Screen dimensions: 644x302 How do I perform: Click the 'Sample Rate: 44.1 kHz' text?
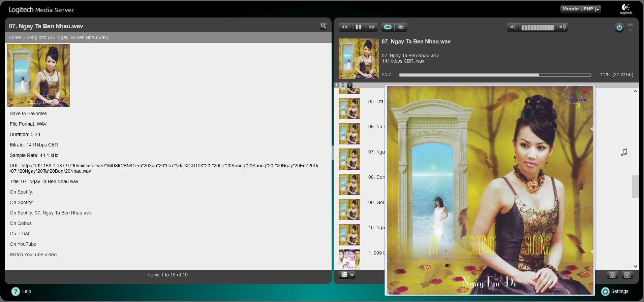(34, 155)
